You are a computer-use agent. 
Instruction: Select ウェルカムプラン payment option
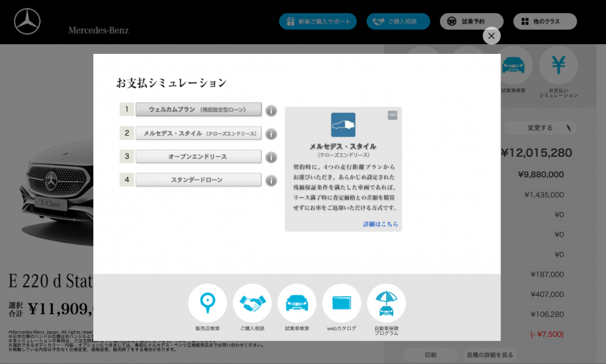pos(198,110)
